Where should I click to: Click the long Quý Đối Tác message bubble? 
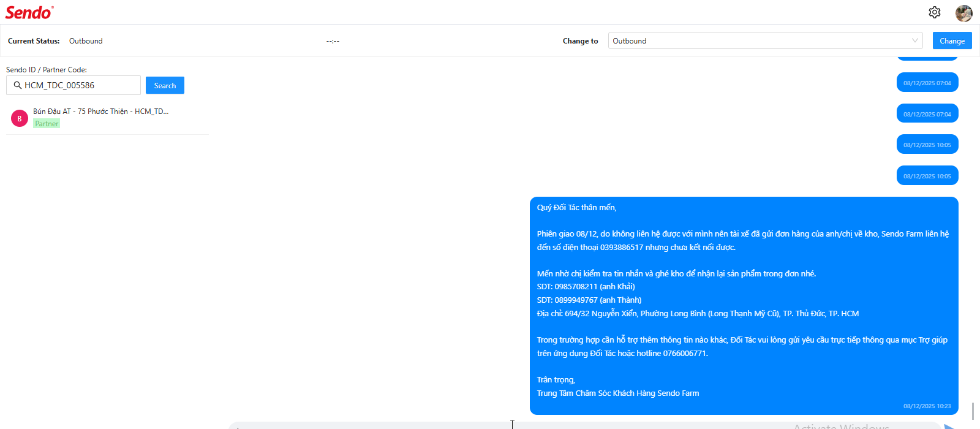pyautogui.click(x=744, y=305)
